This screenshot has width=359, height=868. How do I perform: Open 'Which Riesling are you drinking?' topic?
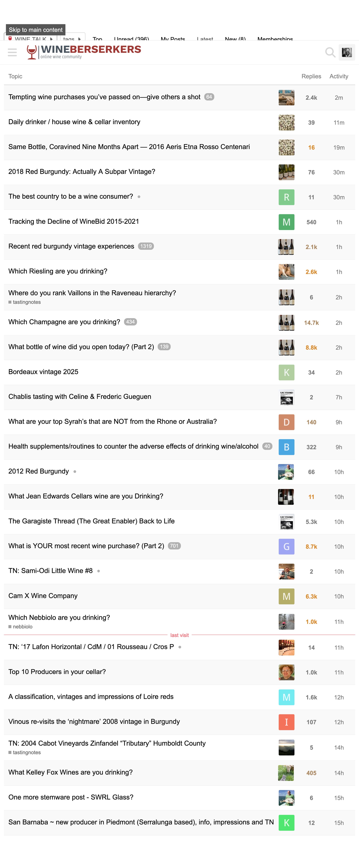tap(58, 271)
